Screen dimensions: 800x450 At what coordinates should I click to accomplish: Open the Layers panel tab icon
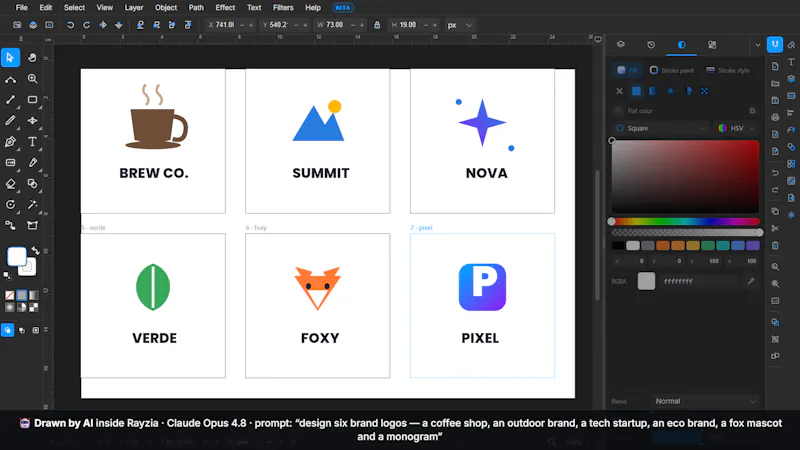620,45
